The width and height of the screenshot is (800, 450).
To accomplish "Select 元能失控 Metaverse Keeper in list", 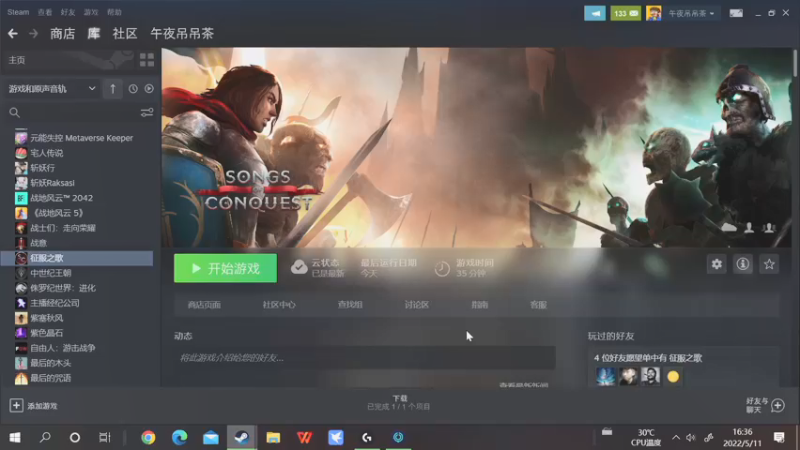I will 81,138.
